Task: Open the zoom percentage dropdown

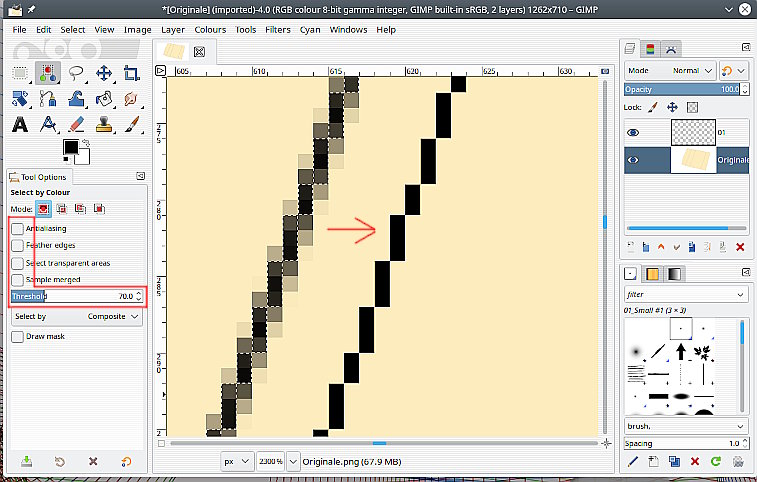Action: pos(293,462)
